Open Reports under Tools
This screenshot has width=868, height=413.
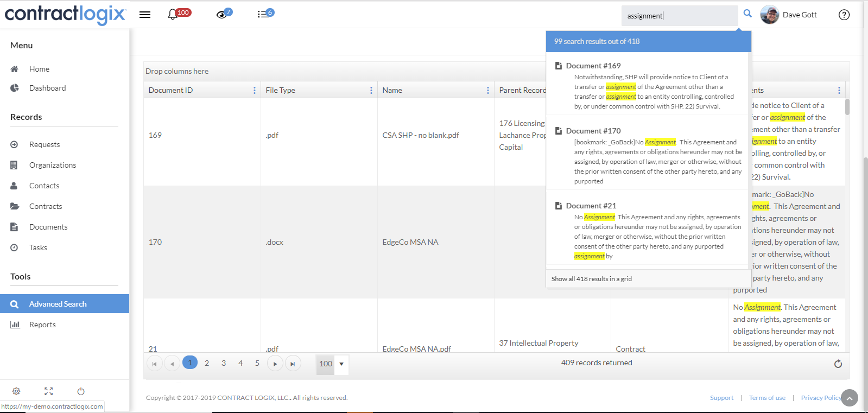tap(42, 325)
